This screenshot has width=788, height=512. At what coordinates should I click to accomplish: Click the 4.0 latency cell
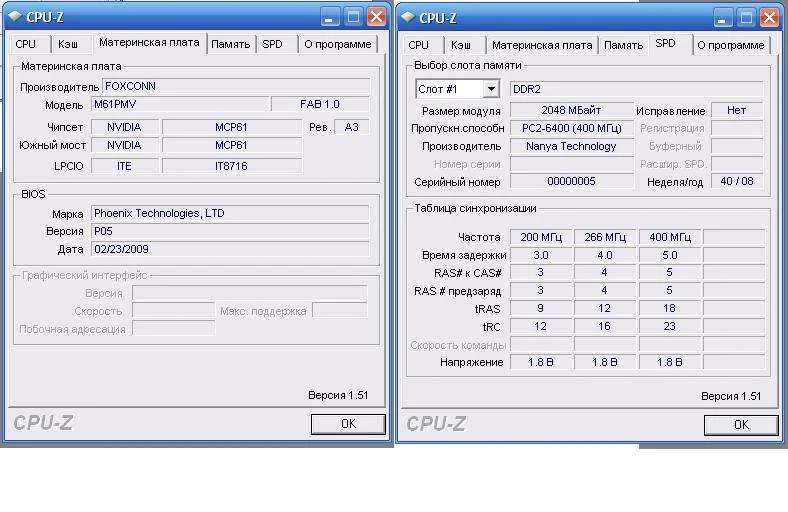point(605,255)
